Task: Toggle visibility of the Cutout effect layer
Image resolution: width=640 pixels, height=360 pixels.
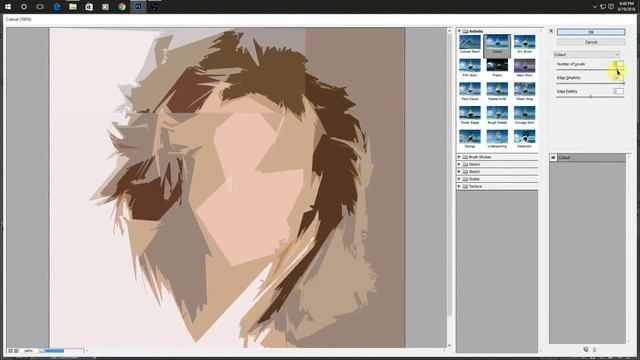Action: (x=553, y=158)
